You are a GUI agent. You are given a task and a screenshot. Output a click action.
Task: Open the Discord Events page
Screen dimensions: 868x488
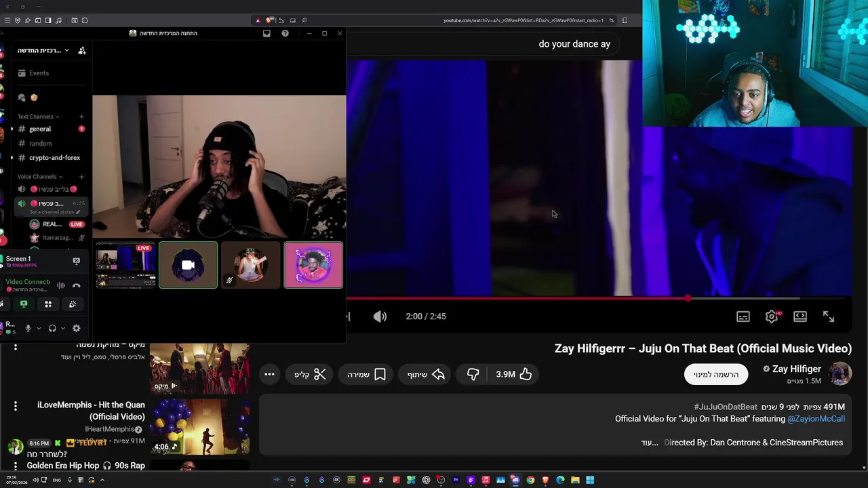(x=39, y=73)
